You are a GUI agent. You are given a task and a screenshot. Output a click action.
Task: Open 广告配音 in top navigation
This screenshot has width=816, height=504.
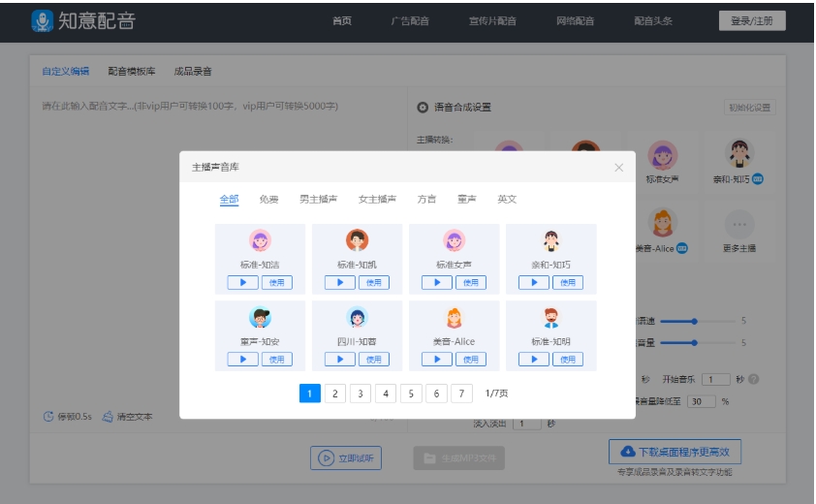coord(410,20)
